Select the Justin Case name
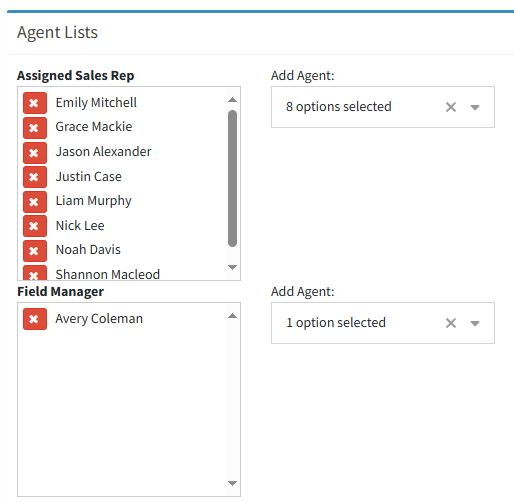The image size is (514, 502). [x=88, y=177]
